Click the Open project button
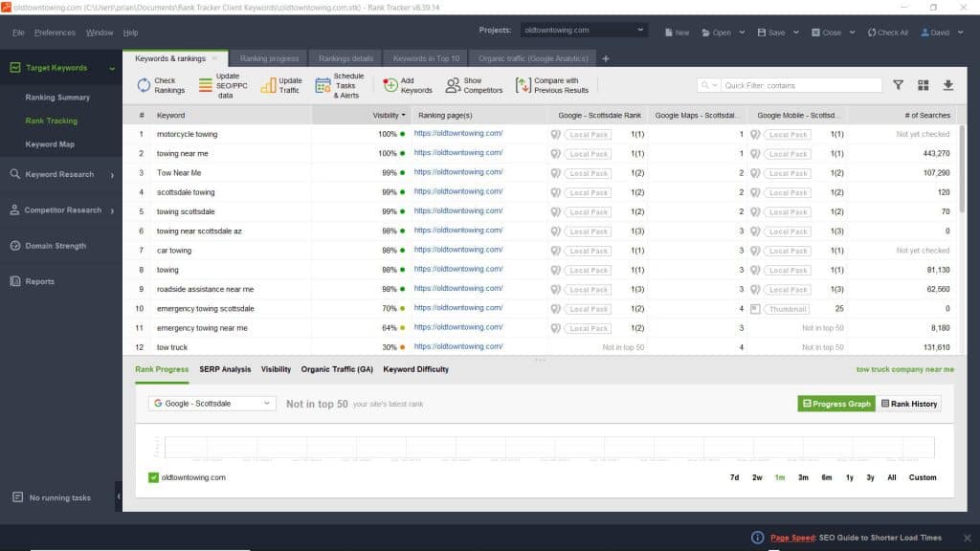 click(716, 33)
